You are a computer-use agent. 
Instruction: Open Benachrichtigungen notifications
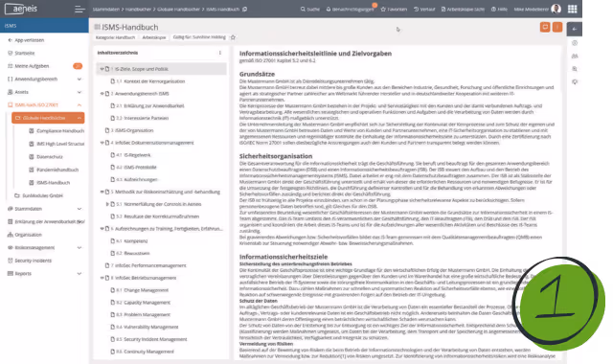pos(350,9)
